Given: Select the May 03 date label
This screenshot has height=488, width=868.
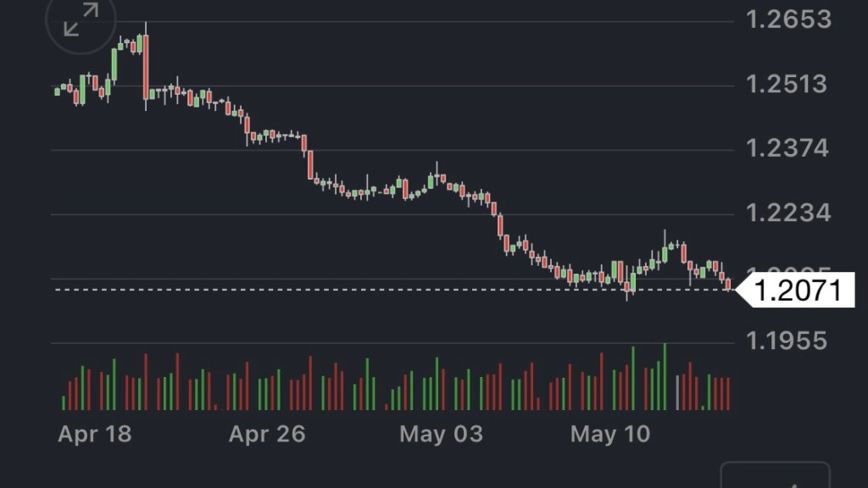Looking at the screenshot, I should 441,435.
